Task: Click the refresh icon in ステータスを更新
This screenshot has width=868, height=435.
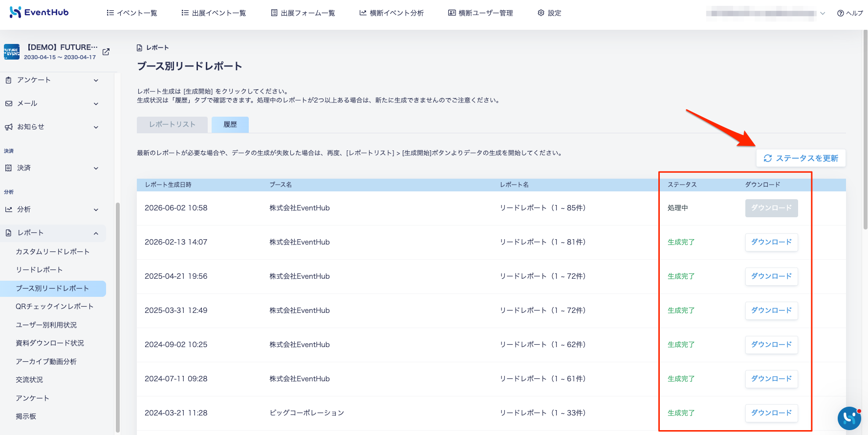Action: [x=768, y=158]
